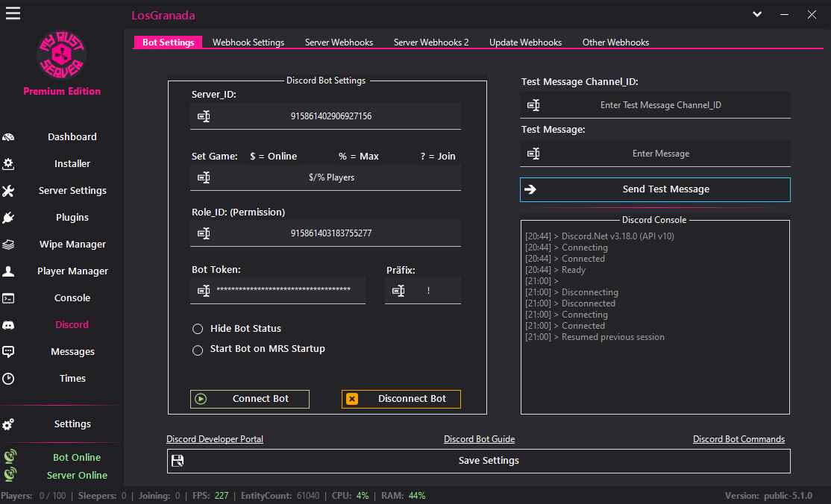Click the Discord logo icon
Screen dimensions: 831x504
(8, 325)
